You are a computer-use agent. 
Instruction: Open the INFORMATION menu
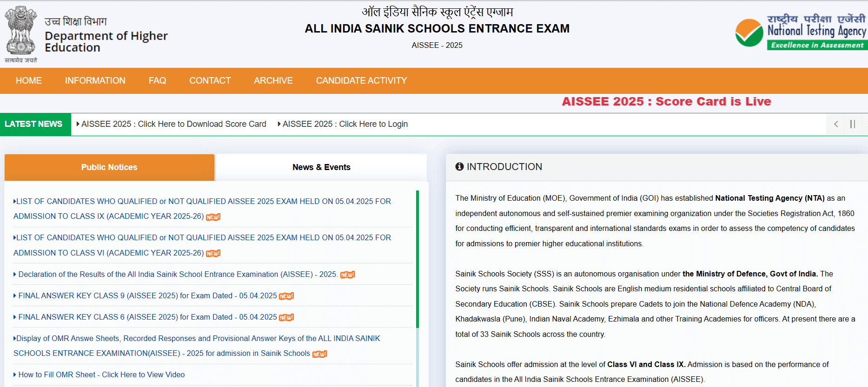(95, 81)
